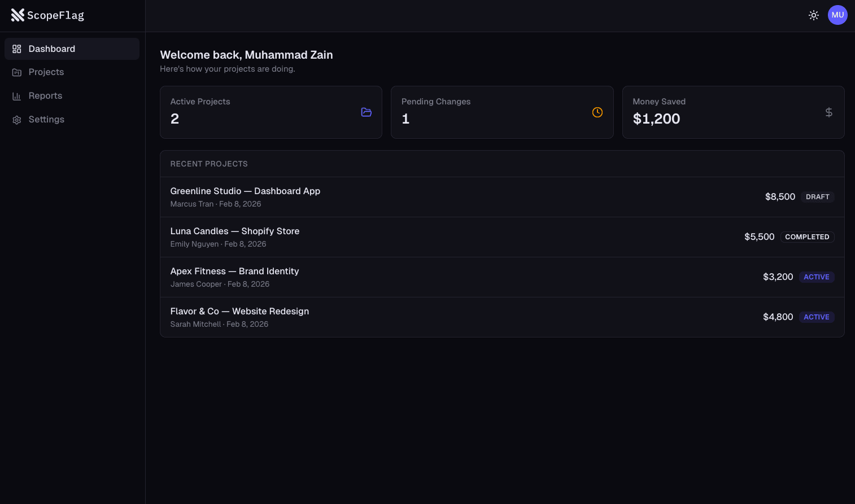Select the Flavor & Co — Website Redesign row

click(239, 311)
